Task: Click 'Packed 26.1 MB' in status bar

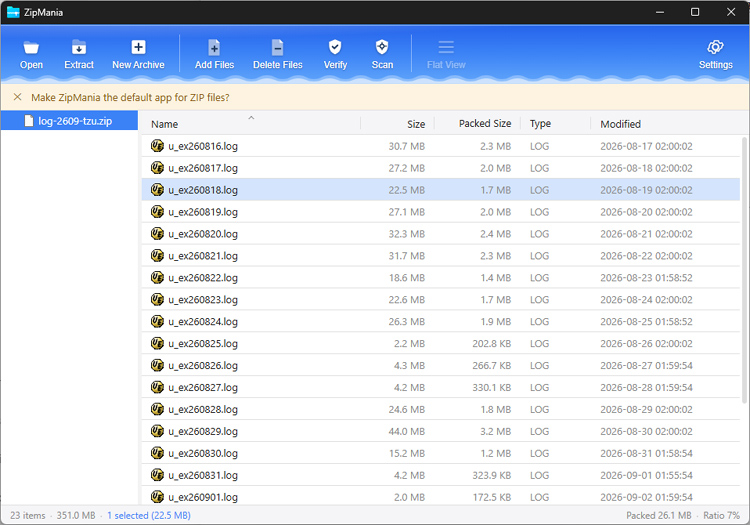Action: pos(659,515)
